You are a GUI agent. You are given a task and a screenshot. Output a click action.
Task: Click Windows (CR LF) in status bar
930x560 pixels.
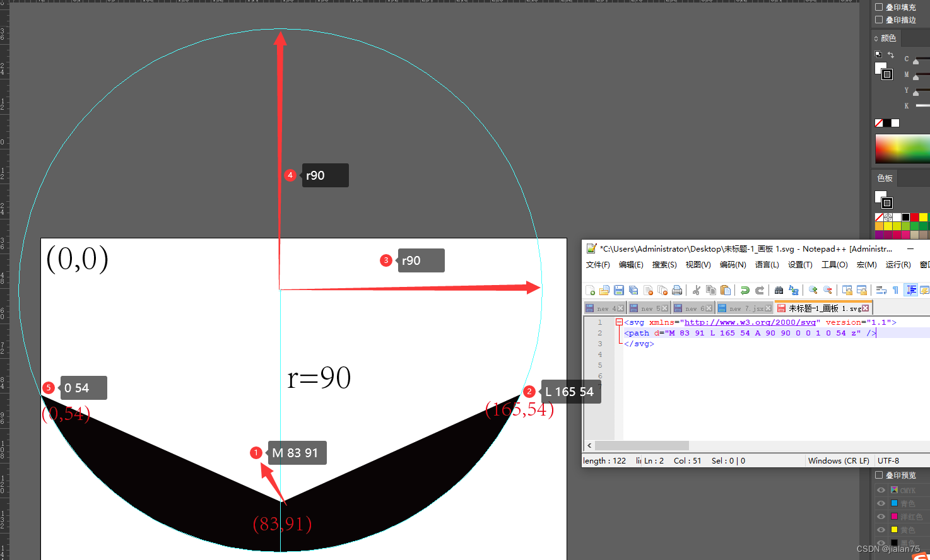click(839, 461)
